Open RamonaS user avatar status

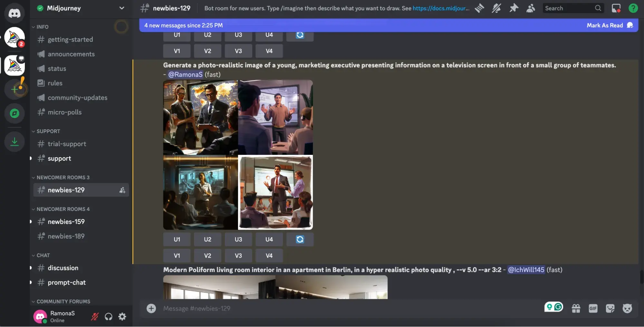[x=40, y=316]
